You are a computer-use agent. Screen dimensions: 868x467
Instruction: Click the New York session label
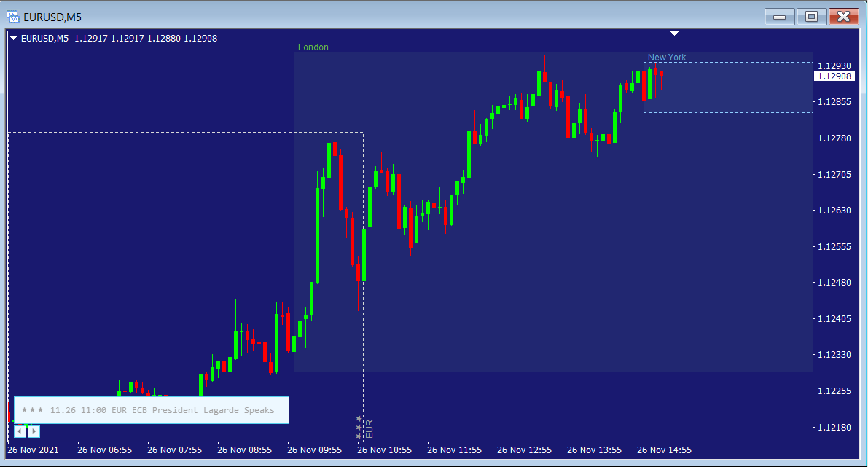[x=666, y=58]
